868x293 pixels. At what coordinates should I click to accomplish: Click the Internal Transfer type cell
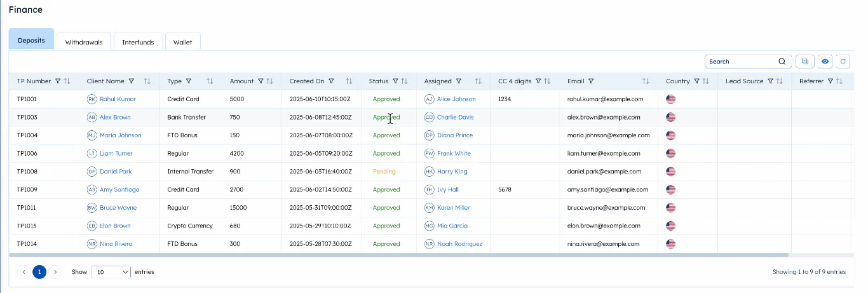coord(190,172)
